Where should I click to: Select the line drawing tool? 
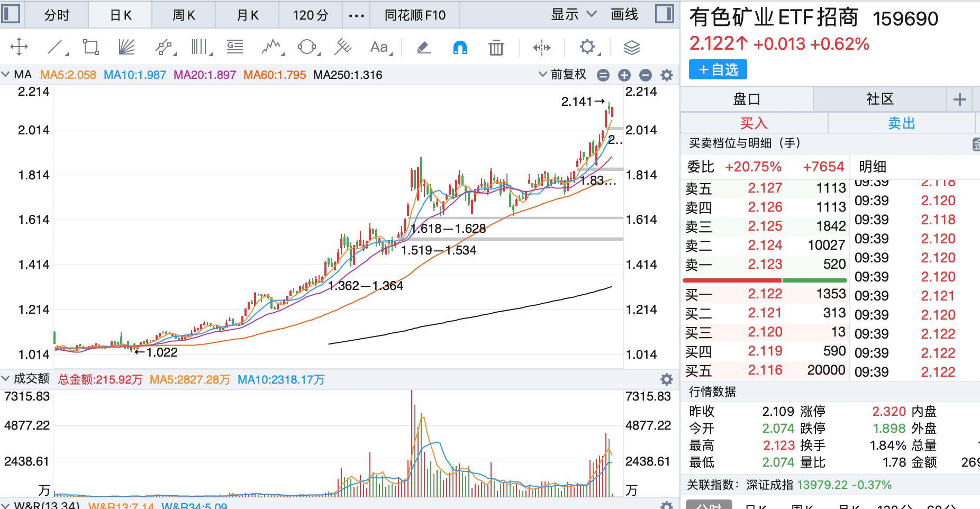[x=56, y=47]
